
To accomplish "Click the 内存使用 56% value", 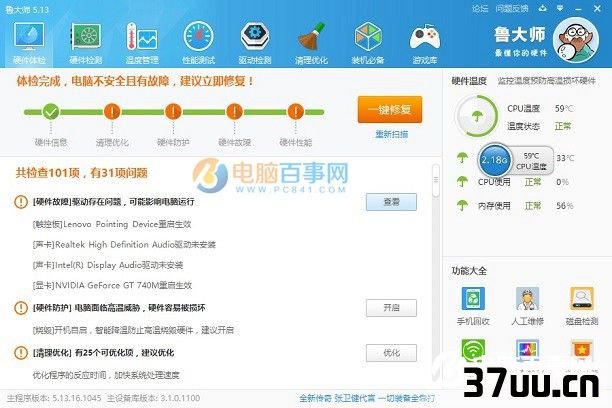I will click(x=565, y=206).
